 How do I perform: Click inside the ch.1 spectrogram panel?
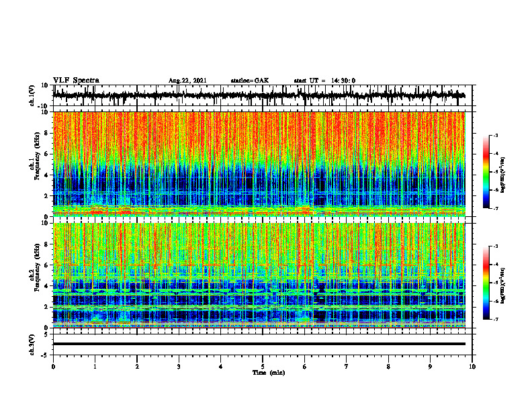259,164
